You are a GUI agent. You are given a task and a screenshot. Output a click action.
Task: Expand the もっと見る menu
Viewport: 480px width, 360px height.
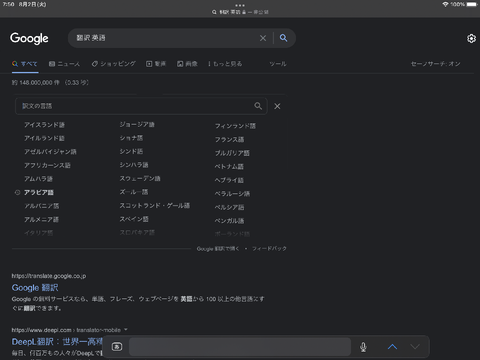225,64
